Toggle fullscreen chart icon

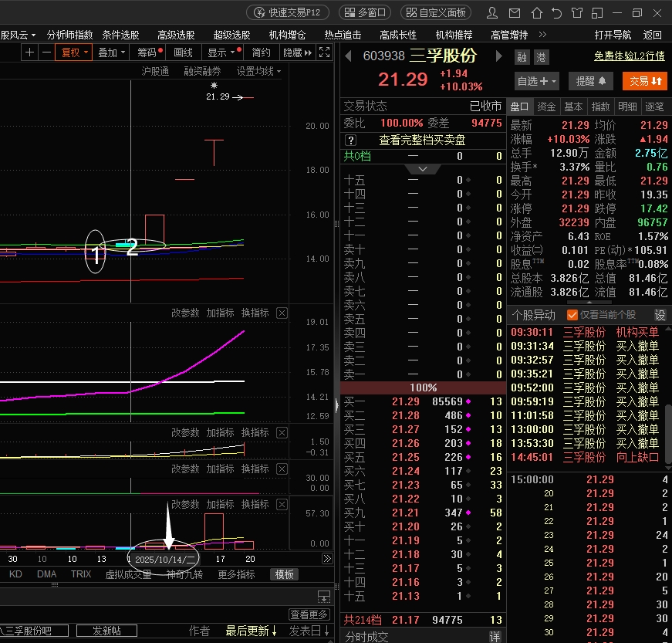325,52
